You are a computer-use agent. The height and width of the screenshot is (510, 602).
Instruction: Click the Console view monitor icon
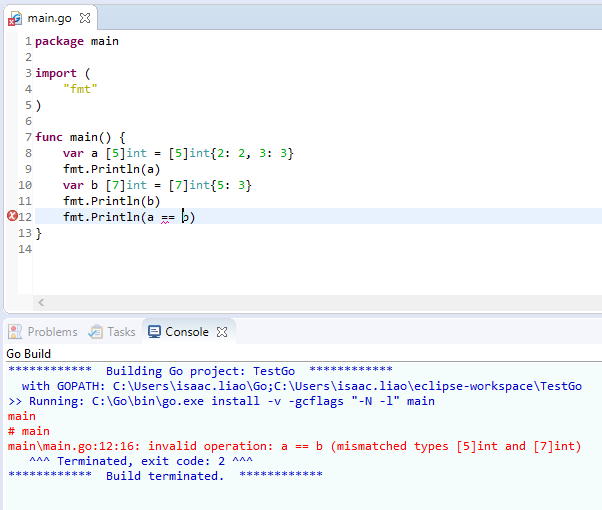(x=155, y=332)
